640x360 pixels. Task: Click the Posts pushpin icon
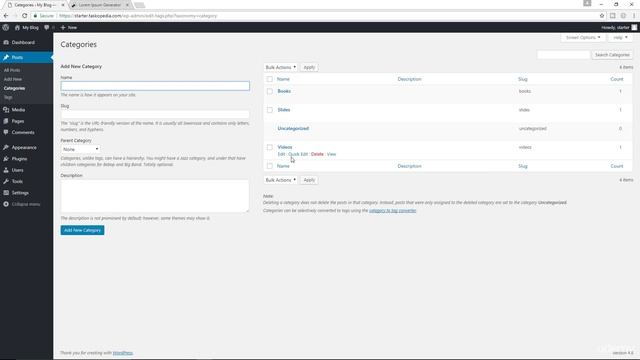(6, 58)
